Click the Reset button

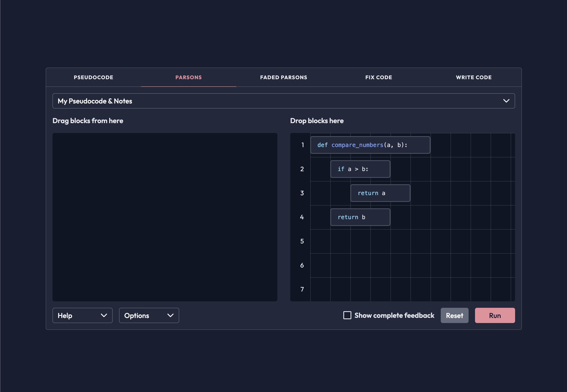click(454, 315)
